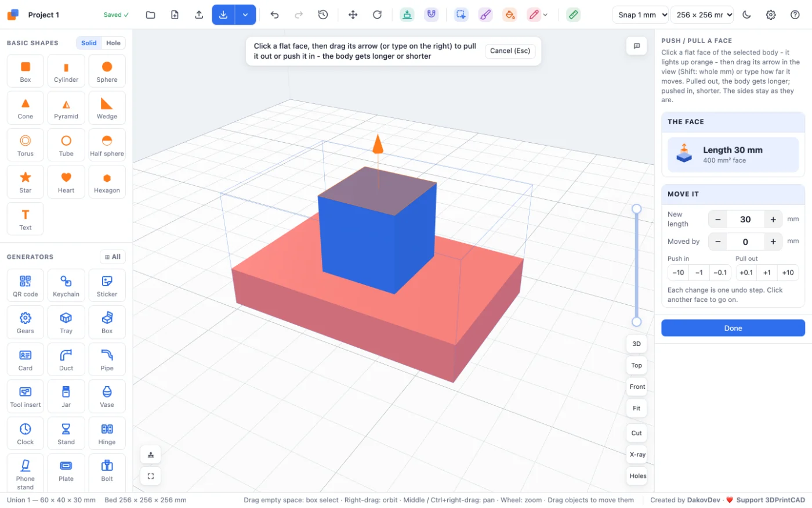The image size is (812, 508).
Task: Open the open-folder icon in the toolbar
Action: tap(150, 15)
